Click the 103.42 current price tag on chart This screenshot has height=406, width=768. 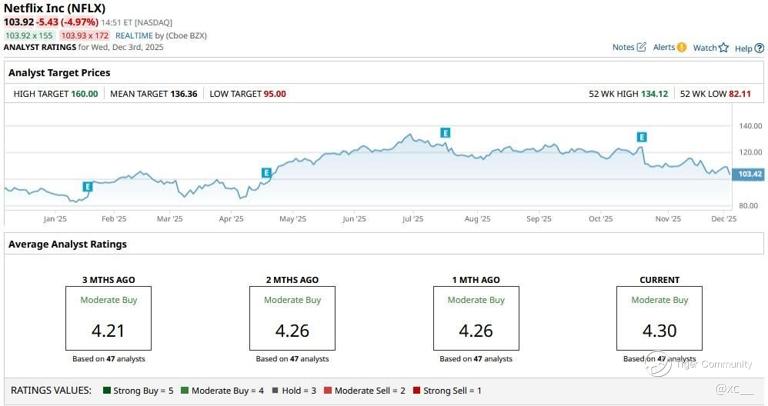click(748, 174)
